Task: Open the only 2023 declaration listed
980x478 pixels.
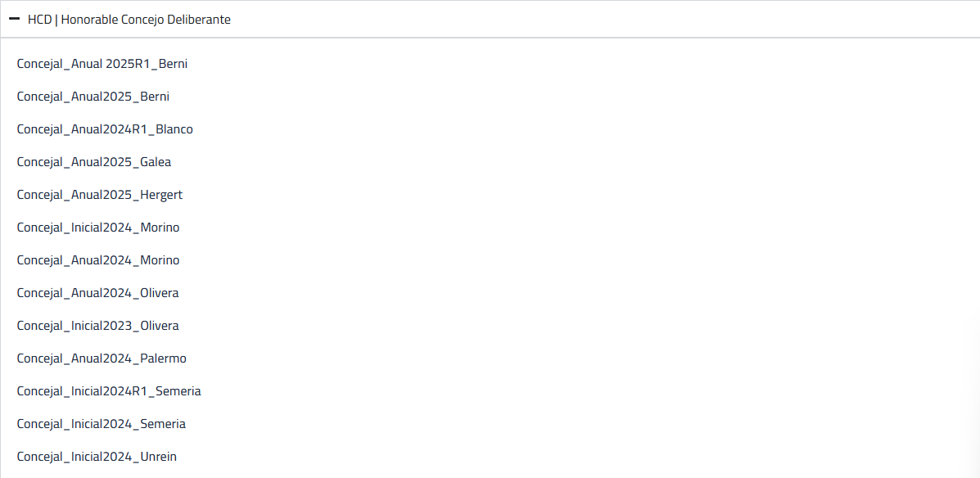Action: [x=97, y=326]
